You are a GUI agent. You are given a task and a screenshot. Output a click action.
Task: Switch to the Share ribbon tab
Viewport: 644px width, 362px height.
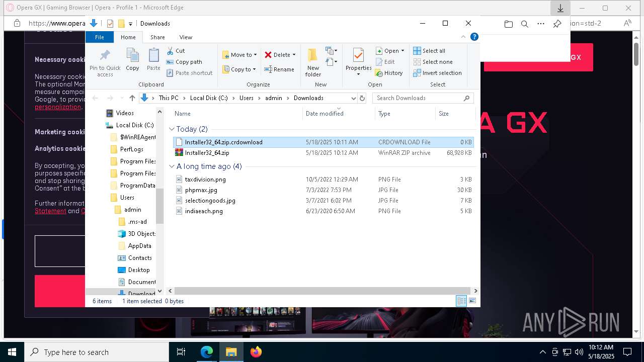[x=157, y=37]
